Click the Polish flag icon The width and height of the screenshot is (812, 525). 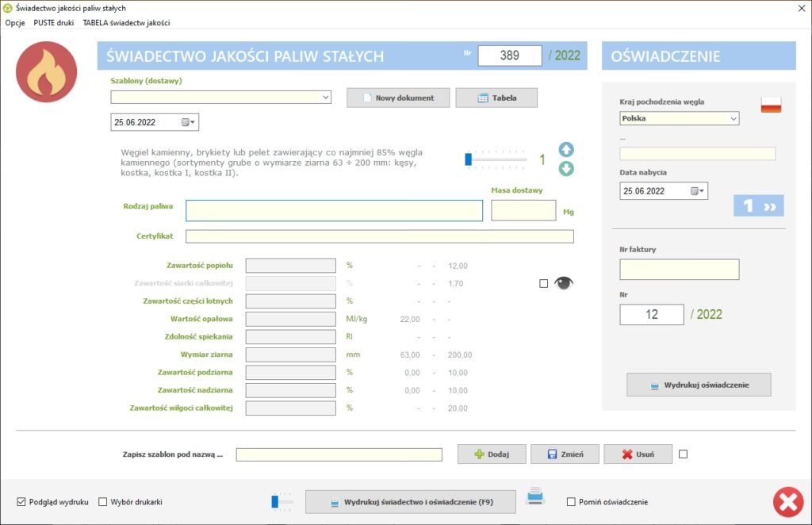(x=771, y=105)
